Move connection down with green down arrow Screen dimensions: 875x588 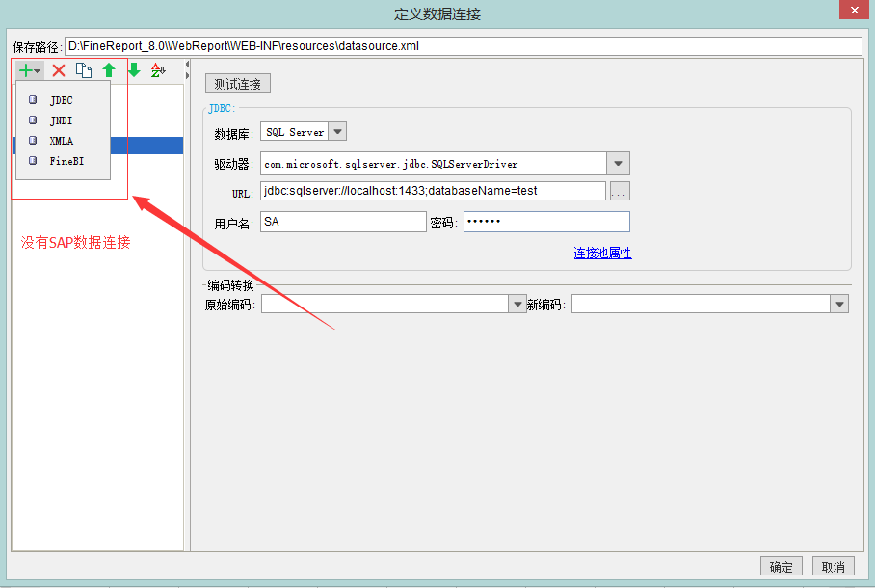[134, 70]
